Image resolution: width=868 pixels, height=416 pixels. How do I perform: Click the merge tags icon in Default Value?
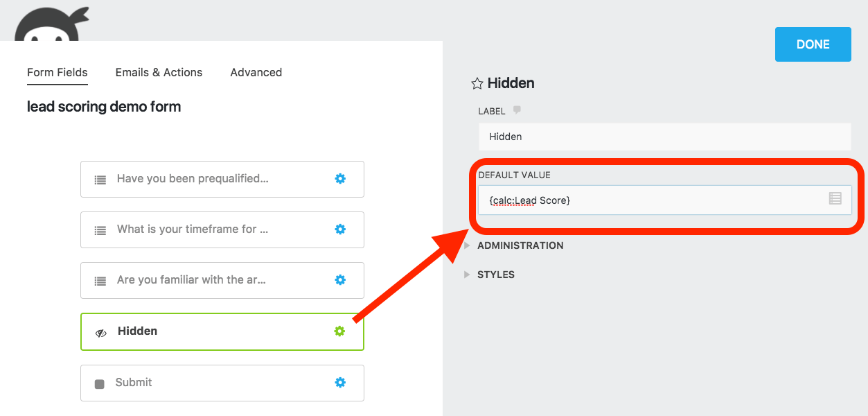(835, 199)
